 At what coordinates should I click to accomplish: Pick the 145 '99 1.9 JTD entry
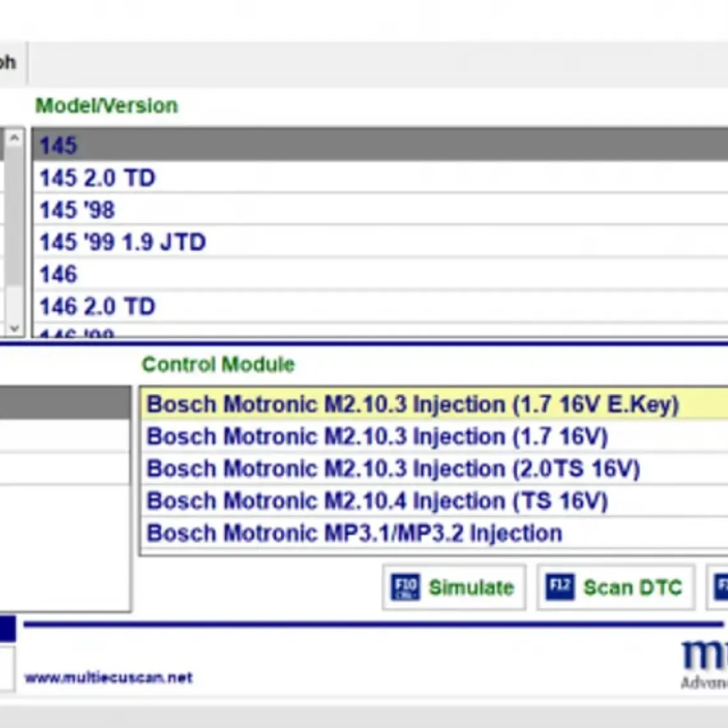[x=381, y=241]
